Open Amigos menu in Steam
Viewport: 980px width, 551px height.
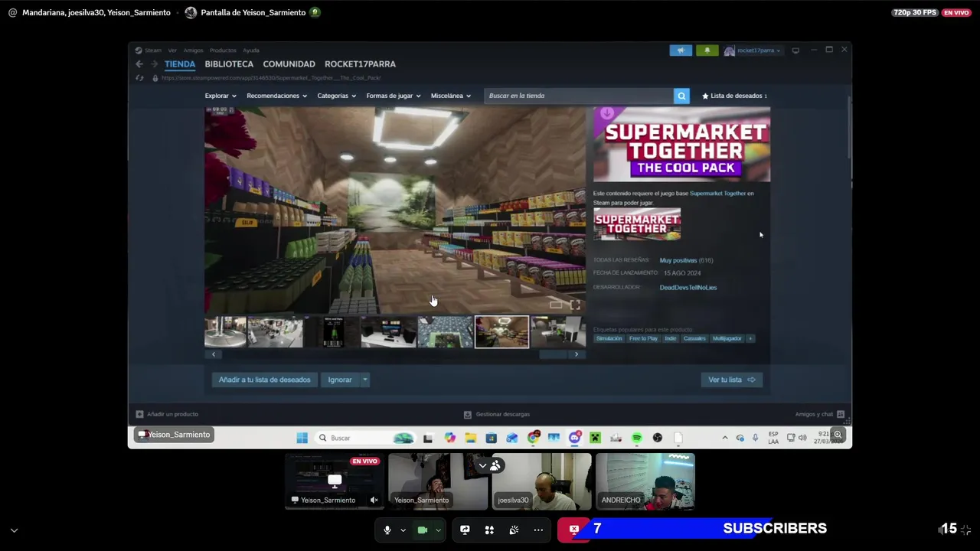point(193,51)
